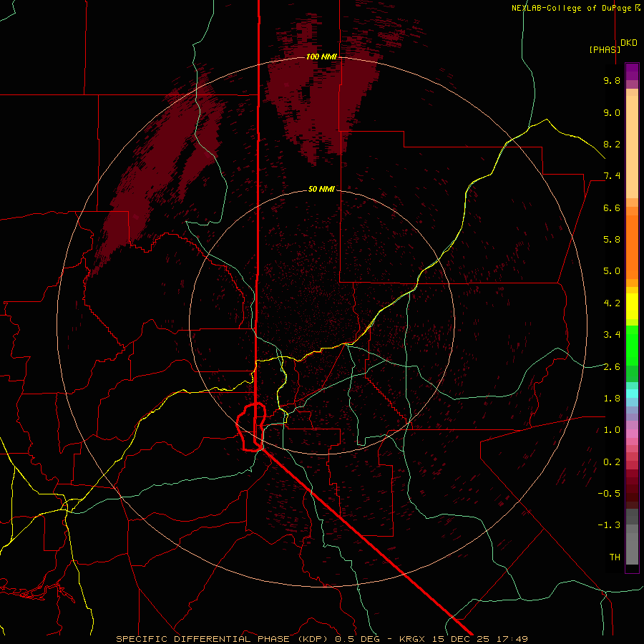Pick the purple band atop the color bar
The image size is (644, 644).
[632, 72]
